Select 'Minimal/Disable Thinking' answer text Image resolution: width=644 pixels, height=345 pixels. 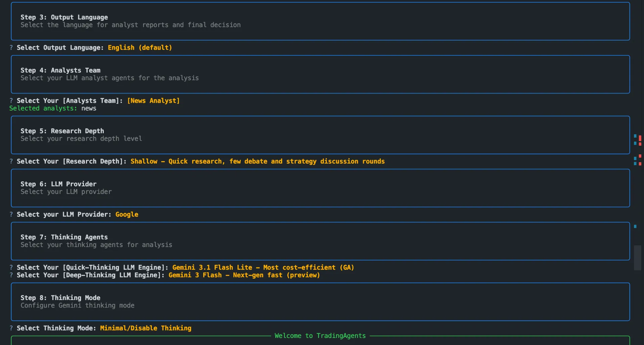[x=146, y=328]
